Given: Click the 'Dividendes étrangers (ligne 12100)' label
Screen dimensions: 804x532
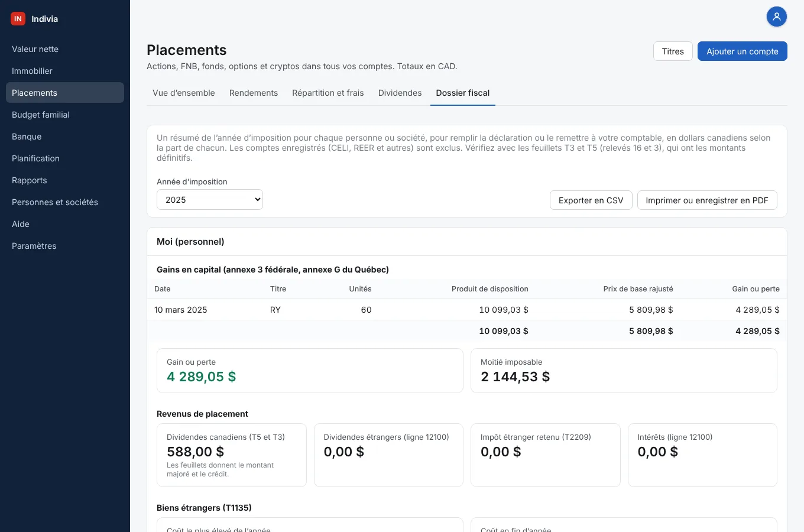Looking at the screenshot, I should [x=386, y=437].
